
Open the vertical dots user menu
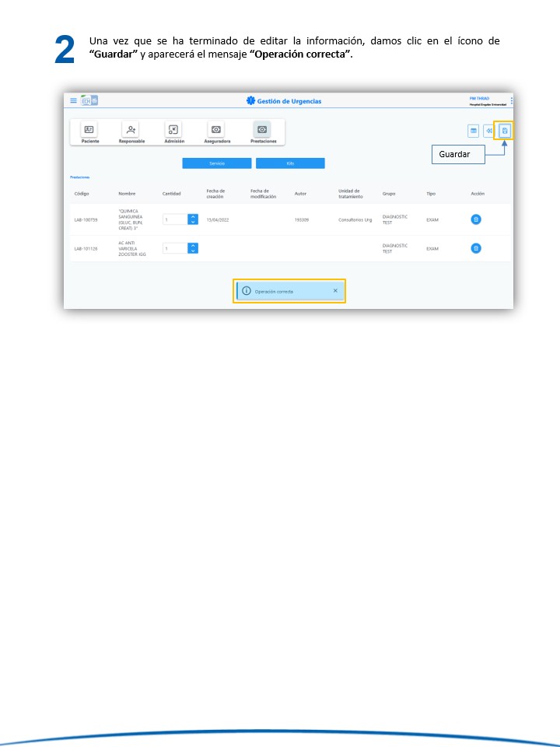click(511, 100)
